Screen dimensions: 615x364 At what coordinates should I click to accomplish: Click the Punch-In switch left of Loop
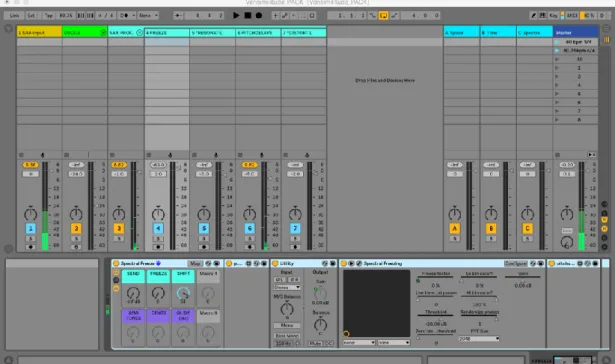tap(373, 15)
